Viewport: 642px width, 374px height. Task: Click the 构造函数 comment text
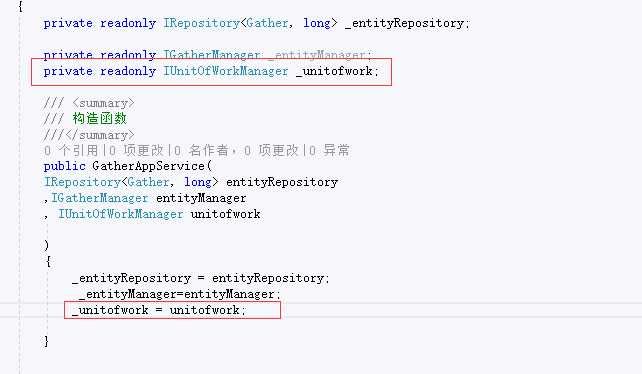point(100,118)
